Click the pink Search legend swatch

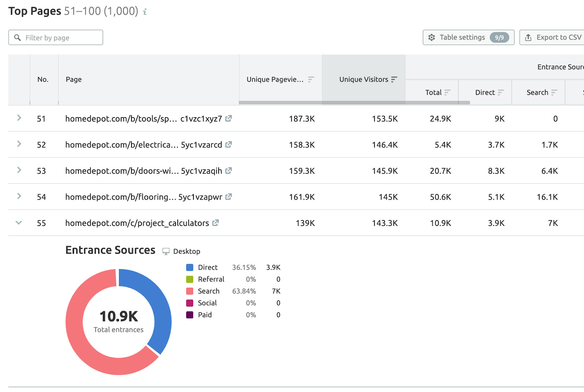[x=190, y=291]
